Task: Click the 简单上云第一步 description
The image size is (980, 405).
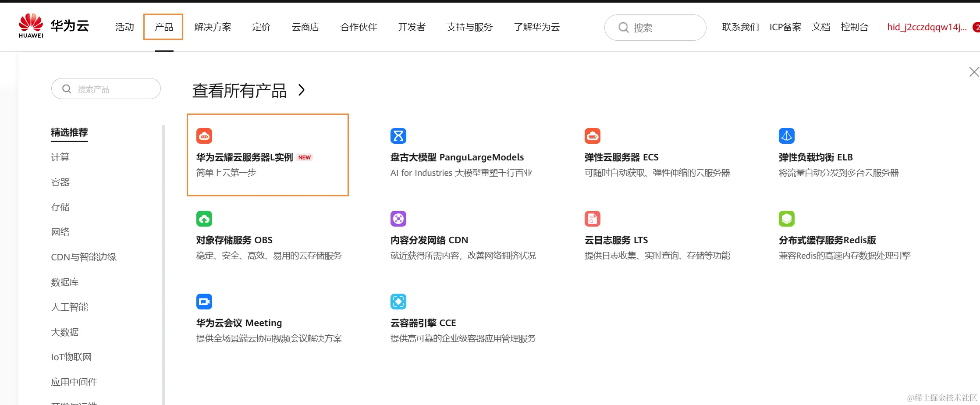Action: [226, 173]
